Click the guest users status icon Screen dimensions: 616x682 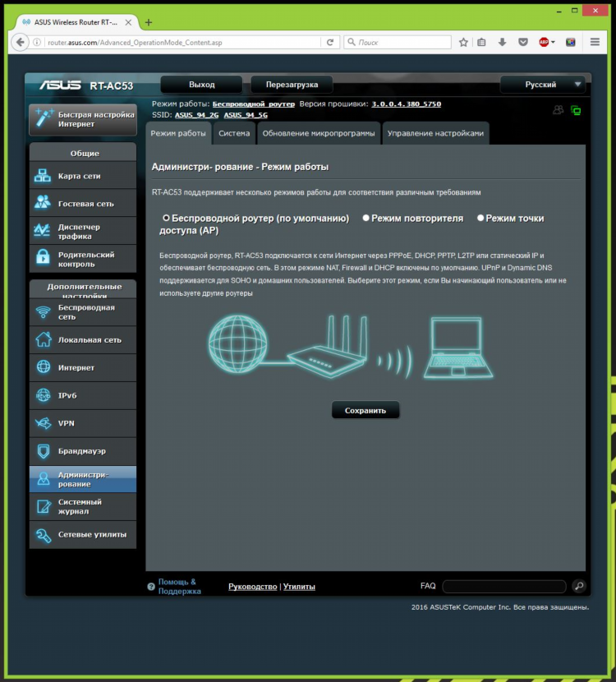[x=559, y=110]
